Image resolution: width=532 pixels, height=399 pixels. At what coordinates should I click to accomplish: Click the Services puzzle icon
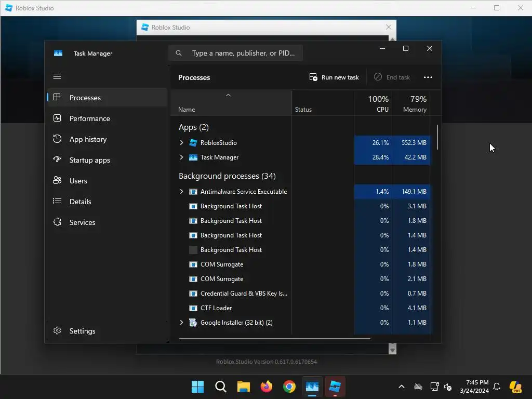pos(57,222)
